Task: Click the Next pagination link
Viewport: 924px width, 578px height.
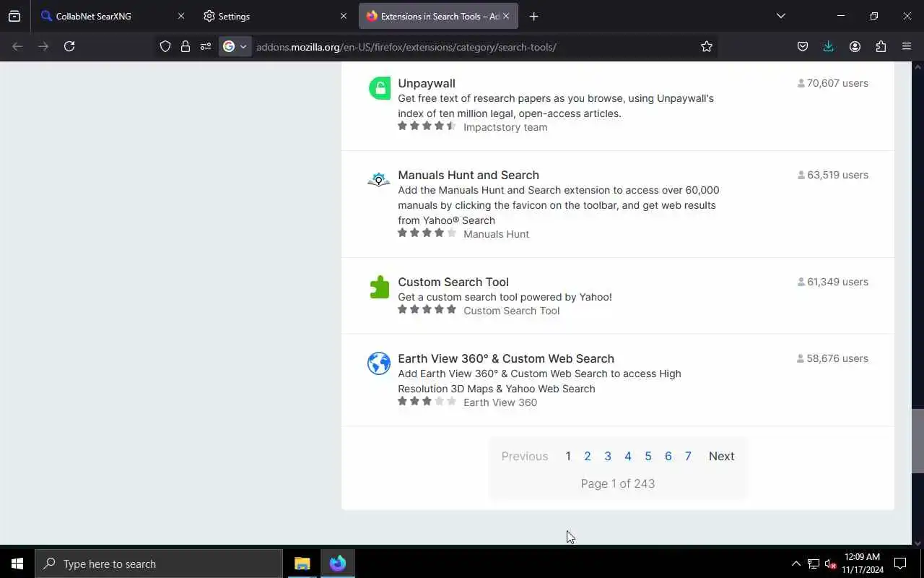Action: coord(721,456)
